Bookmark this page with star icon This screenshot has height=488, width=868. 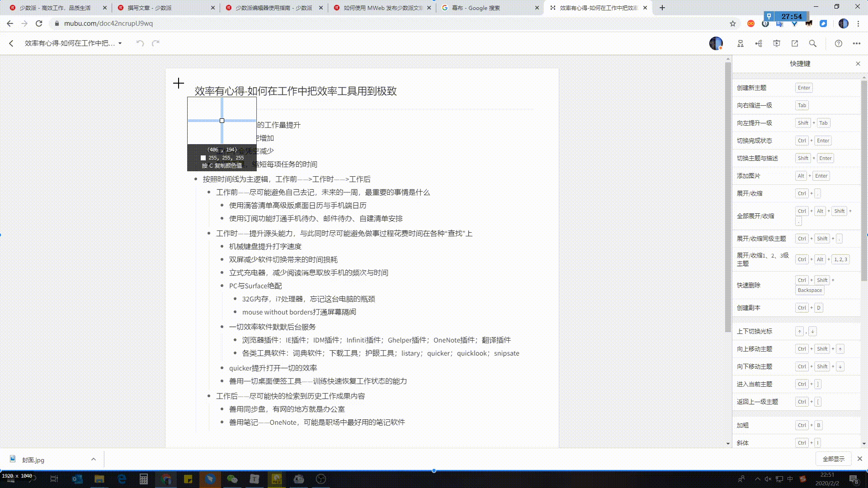coord(733,23)
